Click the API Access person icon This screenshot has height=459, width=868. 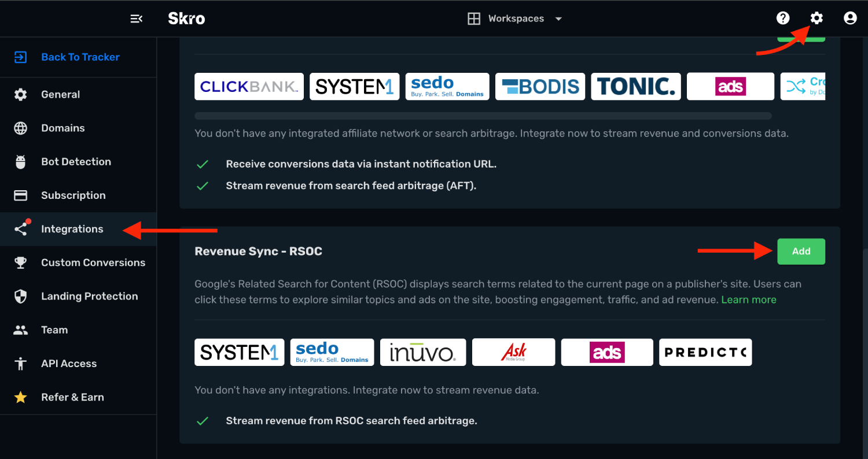tap(21, 364)
